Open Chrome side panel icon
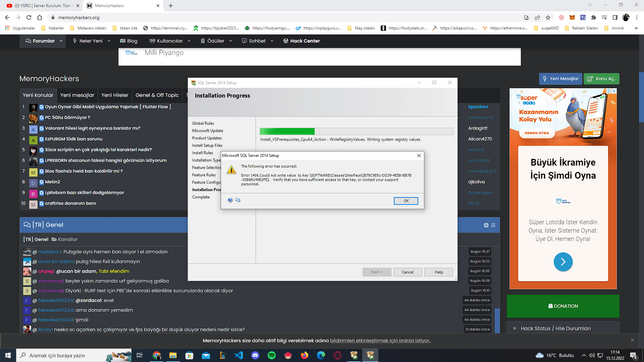The width and height of the screenshot is (644, 362). click(x=615, y=17)
